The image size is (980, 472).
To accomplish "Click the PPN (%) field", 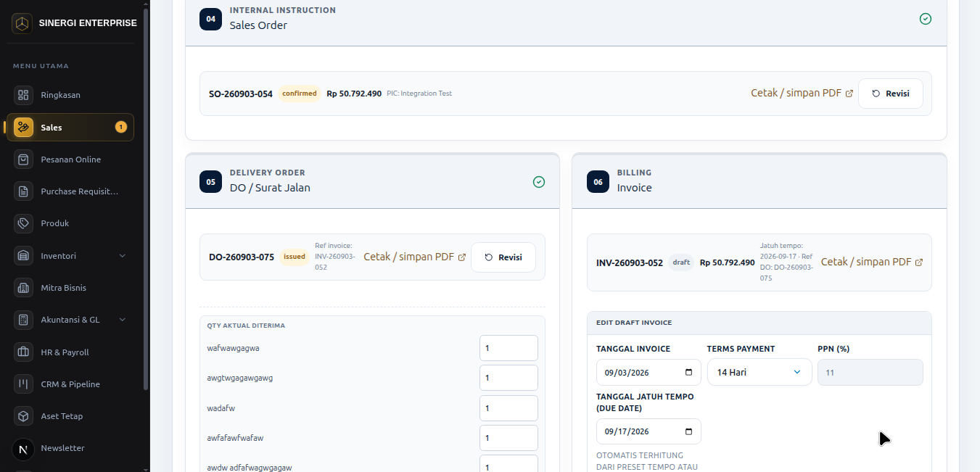I will click(x=870, y=372).
